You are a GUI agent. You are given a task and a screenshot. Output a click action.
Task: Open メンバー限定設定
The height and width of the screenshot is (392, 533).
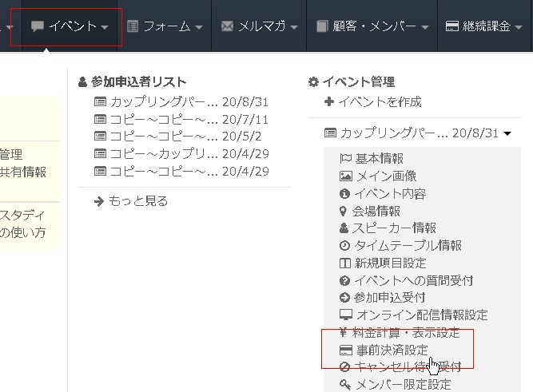click(404, 385)
